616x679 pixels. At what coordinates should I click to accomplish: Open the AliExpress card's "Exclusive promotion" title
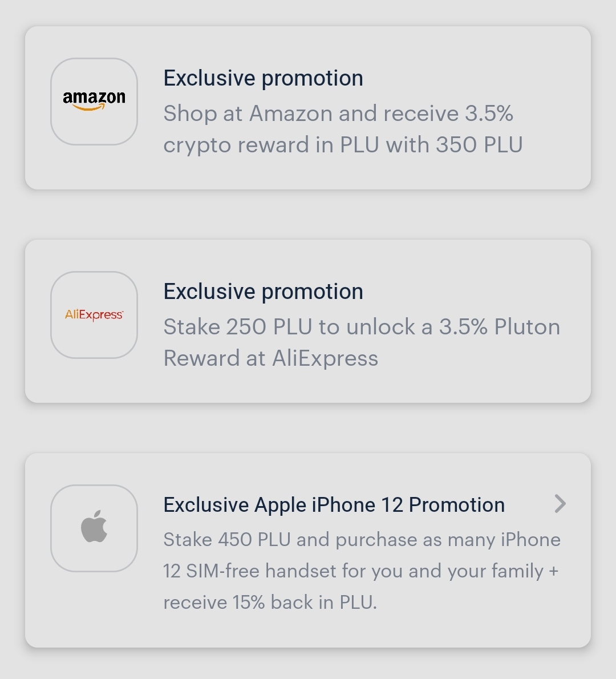pos(263,292)
